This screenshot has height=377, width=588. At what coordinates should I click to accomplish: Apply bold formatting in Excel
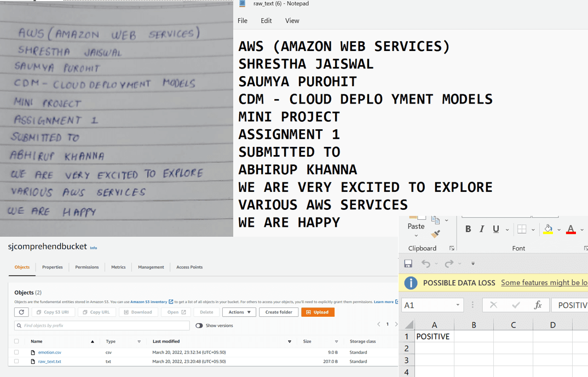pos(468,229)
